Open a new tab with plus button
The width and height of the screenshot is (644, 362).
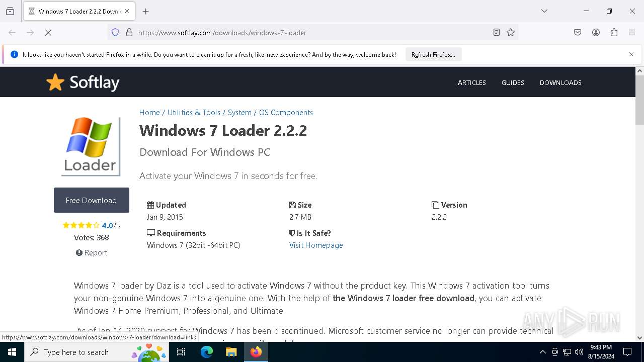(x=146, y=11)
